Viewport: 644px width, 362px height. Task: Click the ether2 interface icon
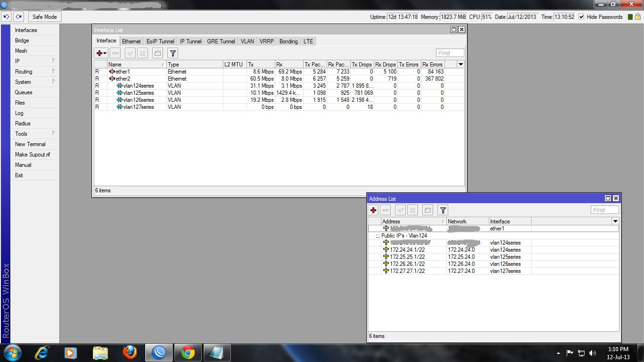[112, 79]
